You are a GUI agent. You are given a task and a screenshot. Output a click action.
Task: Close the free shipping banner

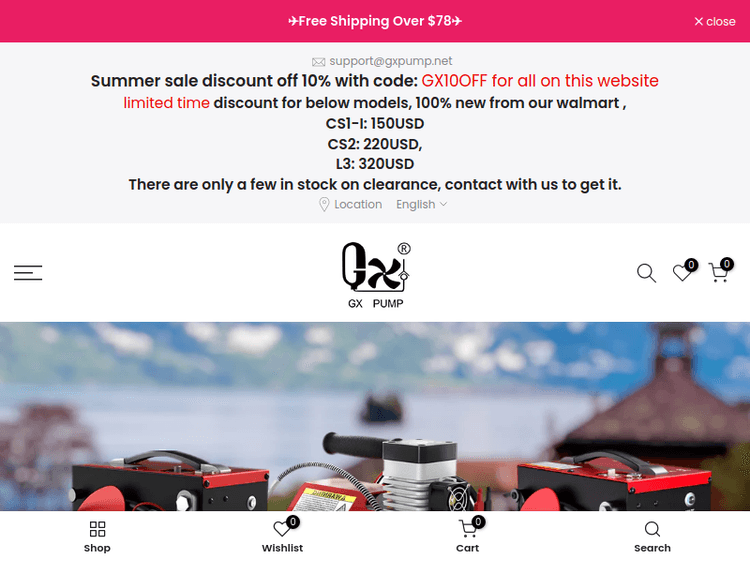click(x=715, y=22)
